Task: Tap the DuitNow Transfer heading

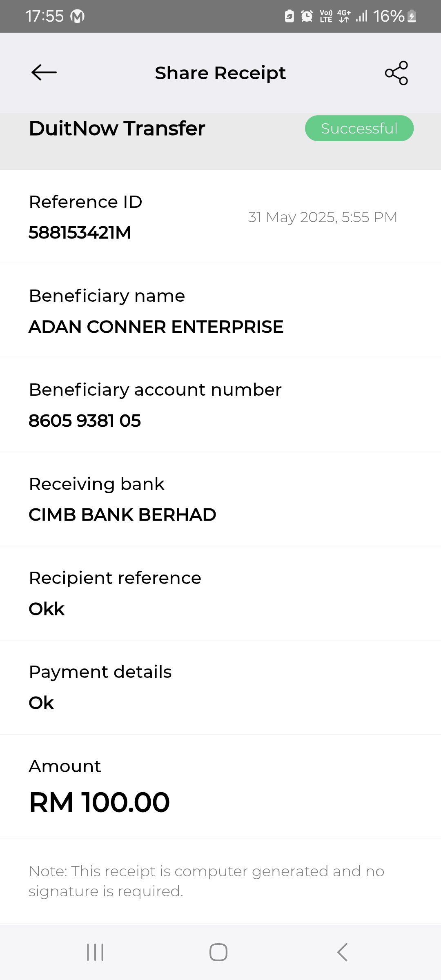Action: point(117,128)
